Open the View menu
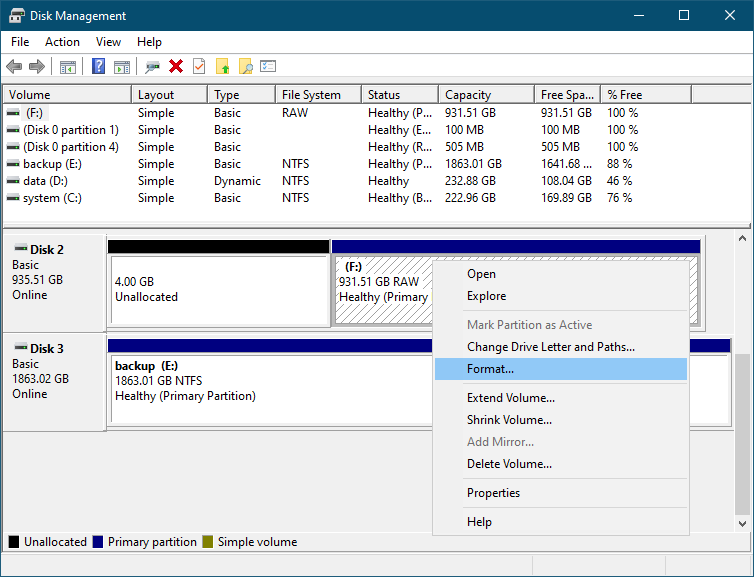The width and height of the screenshot is (754, 577). [x=108, y=42]
